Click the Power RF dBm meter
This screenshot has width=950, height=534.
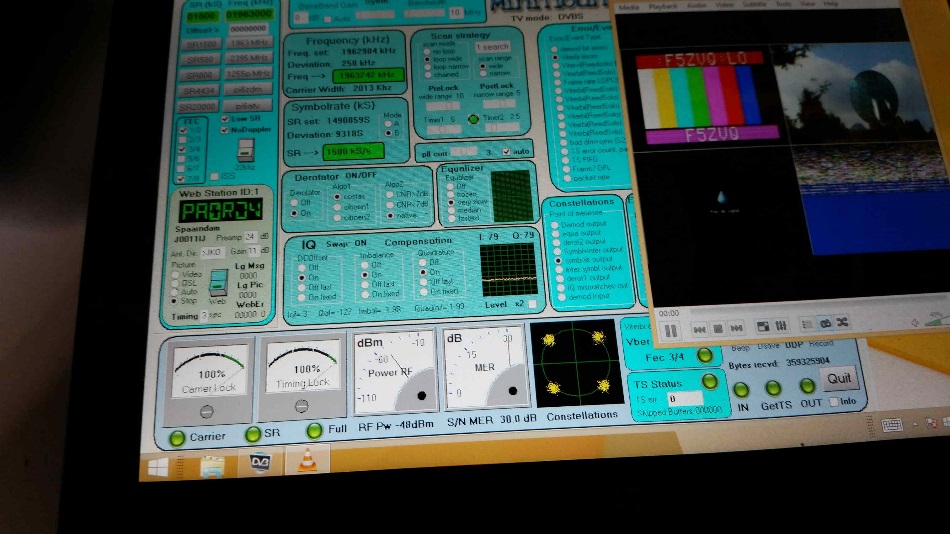pyautogui.click(x=394, y=371)
